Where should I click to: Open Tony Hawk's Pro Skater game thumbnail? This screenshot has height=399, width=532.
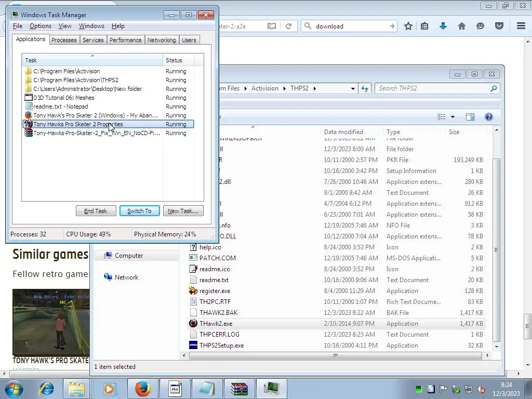tap(51, 322)
